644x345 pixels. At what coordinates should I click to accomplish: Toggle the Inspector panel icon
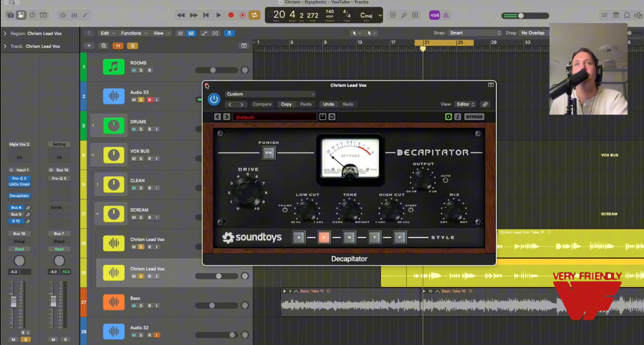[21, 15]
